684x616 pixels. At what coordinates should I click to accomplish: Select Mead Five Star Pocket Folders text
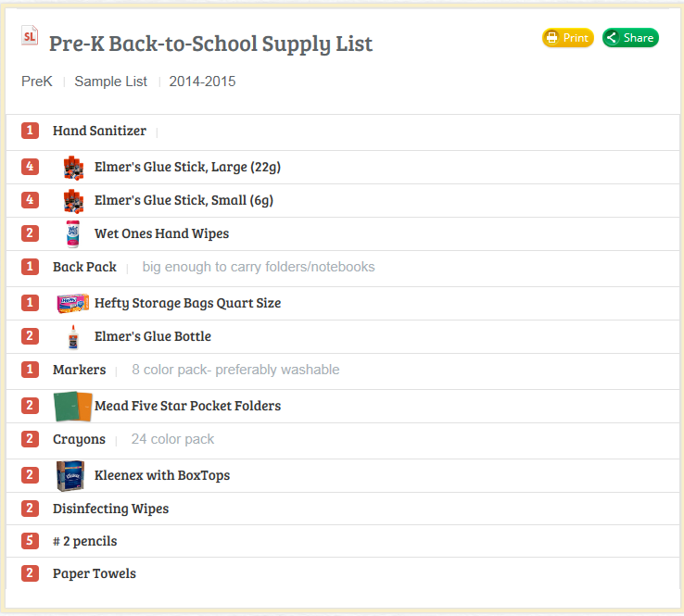pos(187,406)
